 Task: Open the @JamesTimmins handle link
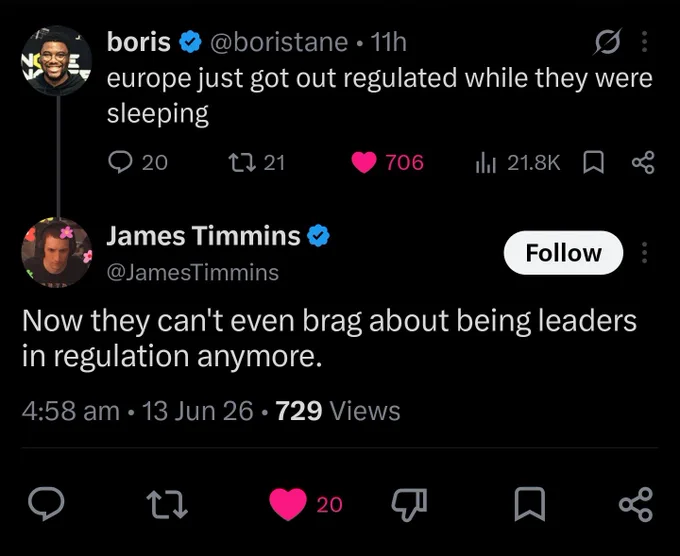pyautogui.click(x=193, y=273)
